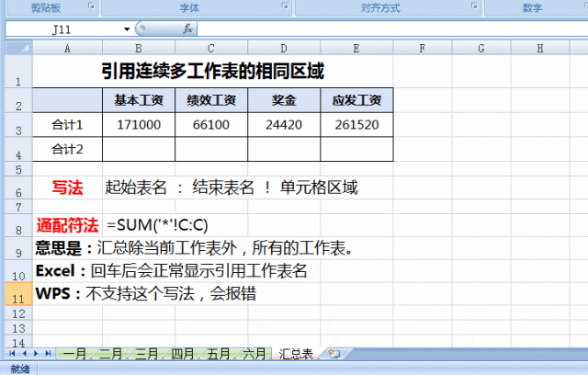The width and height of the screenshot is (588, 375).
Task: Select column F header
Action: click(423, 49)
